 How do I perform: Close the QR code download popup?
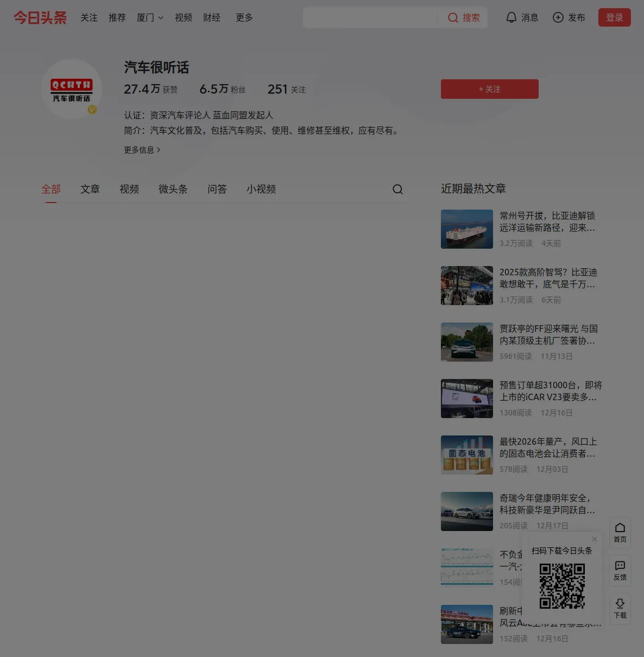[x=595, y=539]
